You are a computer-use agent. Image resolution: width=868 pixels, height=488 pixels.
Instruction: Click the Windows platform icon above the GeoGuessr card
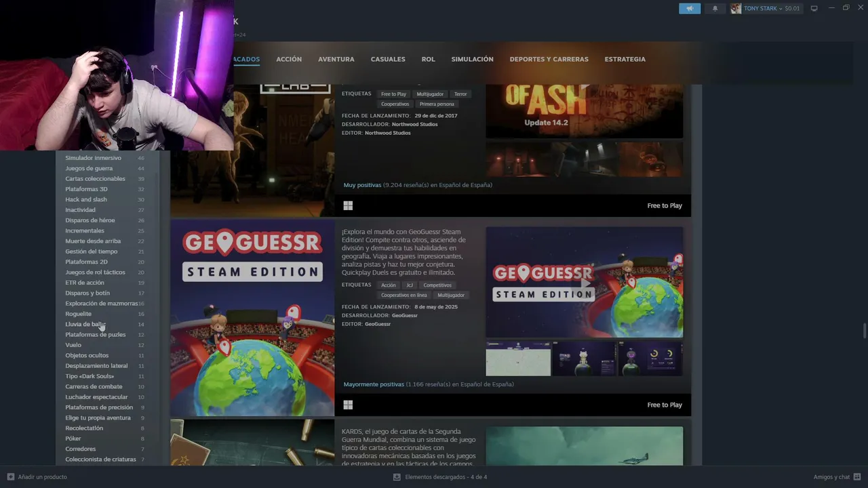point(348,205)
